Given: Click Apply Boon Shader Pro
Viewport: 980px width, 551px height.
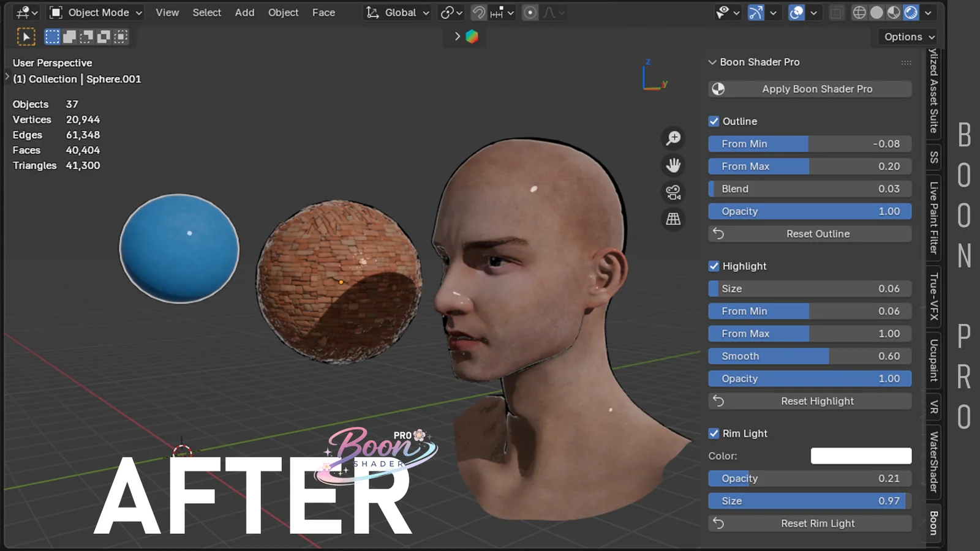Looking at the screenshot, I should coord(810,89).
